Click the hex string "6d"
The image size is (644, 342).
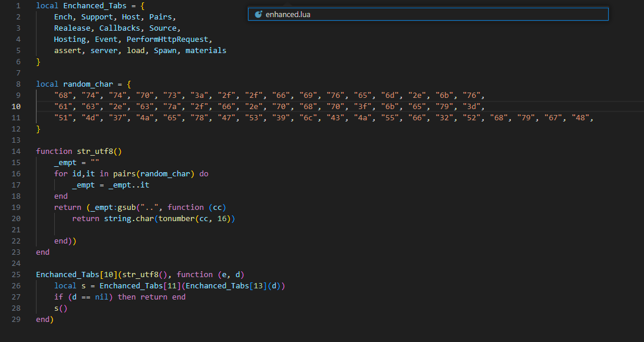pos(390,96)
